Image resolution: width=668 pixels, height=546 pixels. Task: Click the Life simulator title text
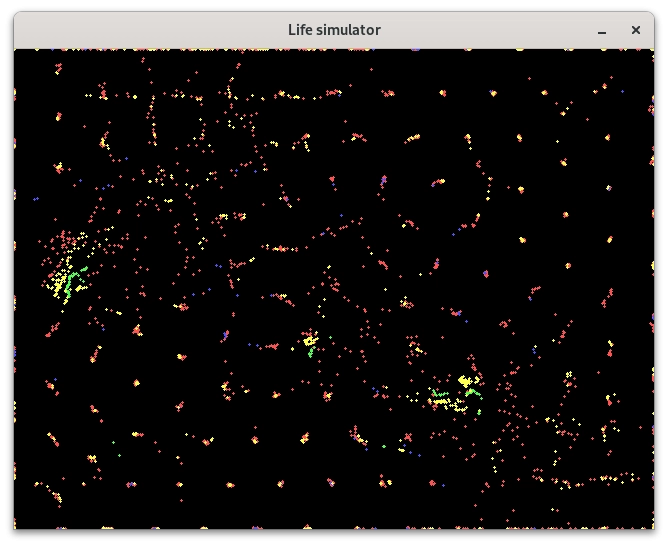point(334,30)
